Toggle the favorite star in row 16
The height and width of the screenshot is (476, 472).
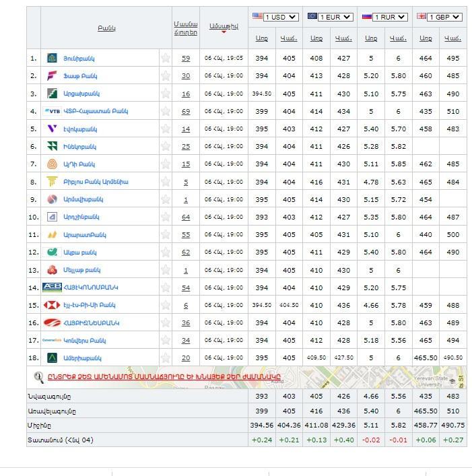tap(165, 323)
